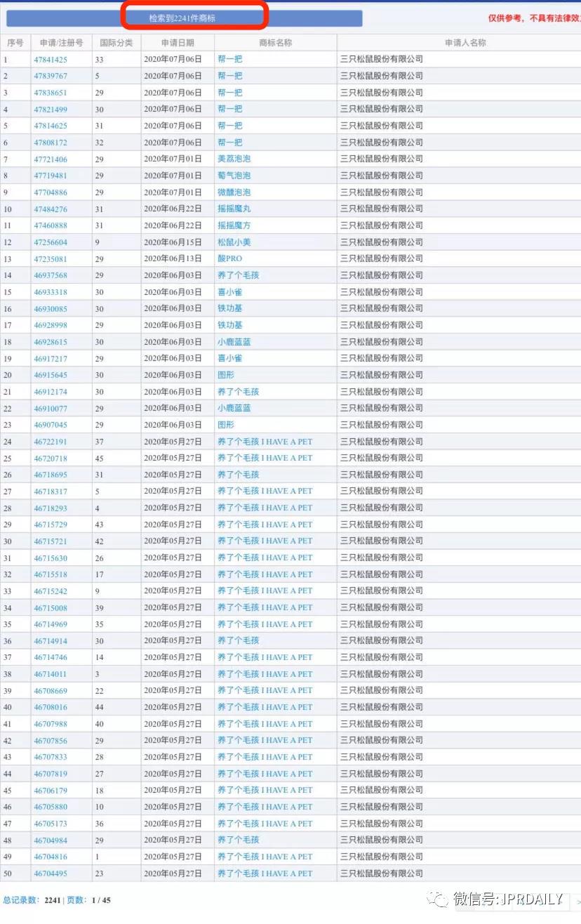This screenshot has height=924, width=581.
Task: Open application number 46718293
Action: point(51,508)
